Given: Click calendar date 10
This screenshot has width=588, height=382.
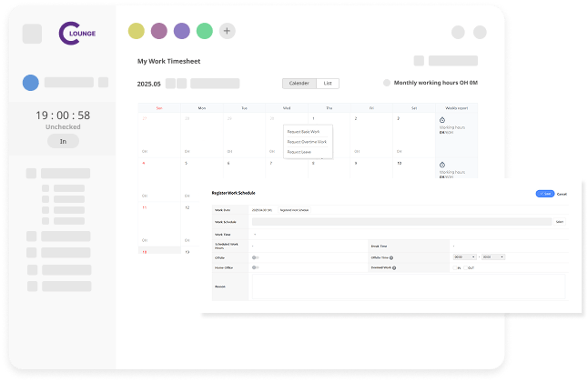Looking at the screenshot, I should point(400,163).
